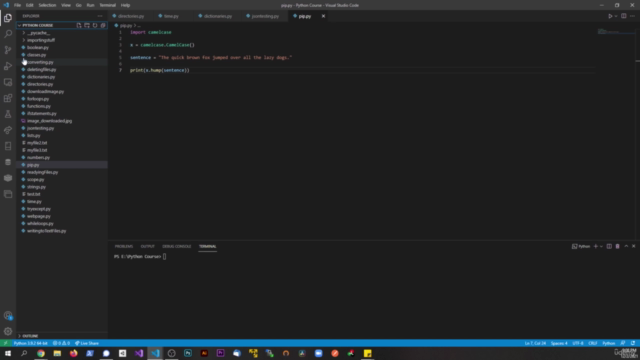The width and height of the screenshot is (640, 360).
Task: Go to line via Ln 7, Col 24
Action: (x=535, y=343)
